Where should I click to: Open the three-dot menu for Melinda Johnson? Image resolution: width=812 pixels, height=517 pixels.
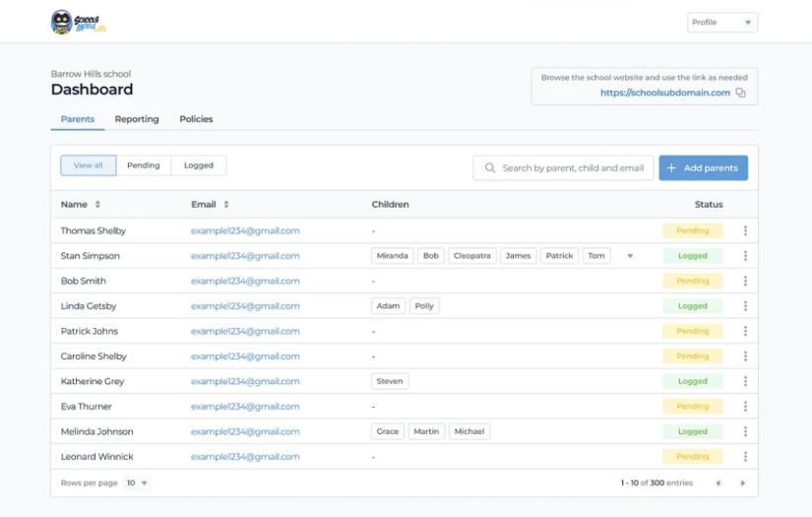745,431
